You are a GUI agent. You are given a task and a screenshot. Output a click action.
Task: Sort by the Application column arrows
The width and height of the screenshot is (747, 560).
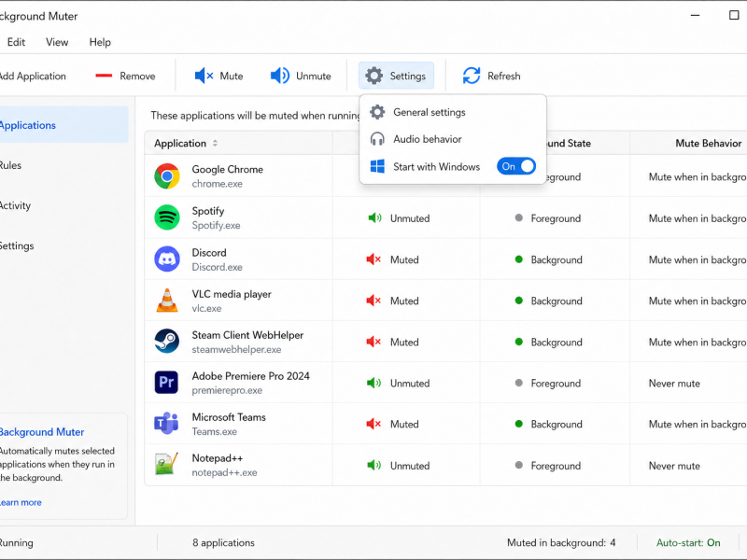click(x=215, y=144)
